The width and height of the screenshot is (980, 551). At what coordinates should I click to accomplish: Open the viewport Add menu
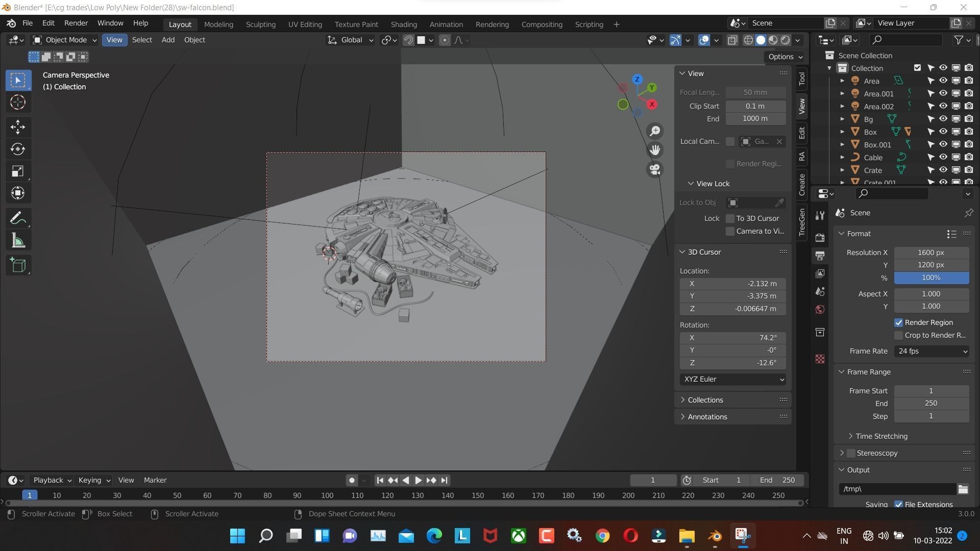click(168, 40)
